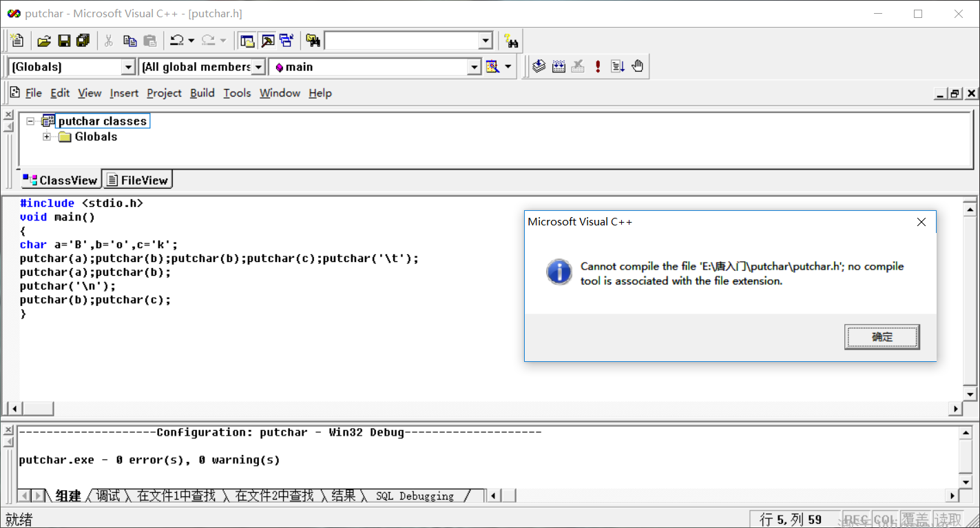Image resolution: width=980 pixels, height=528 pixels.
Task: Click the WizardBar actions wand icon
Action: [492, 67]
